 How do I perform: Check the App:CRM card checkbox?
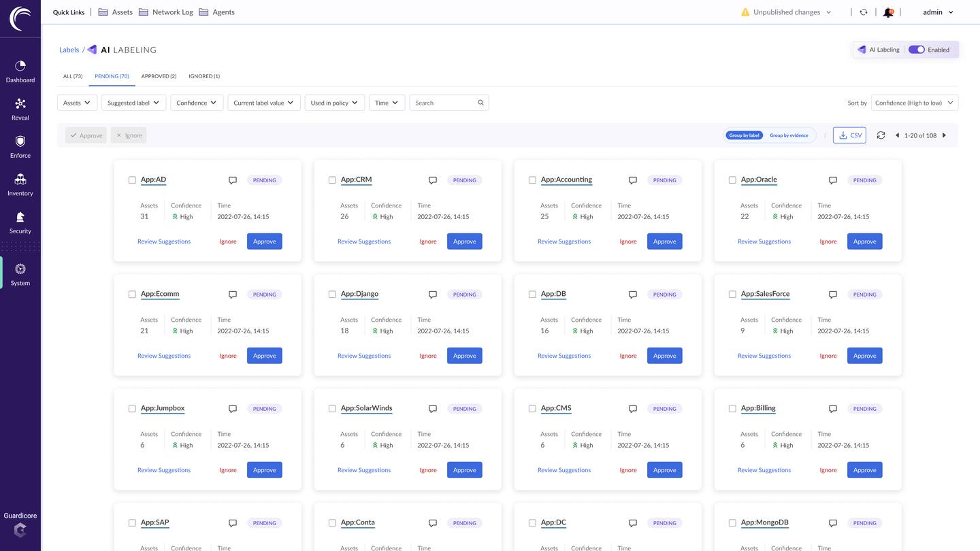click(x=332, y=180)
